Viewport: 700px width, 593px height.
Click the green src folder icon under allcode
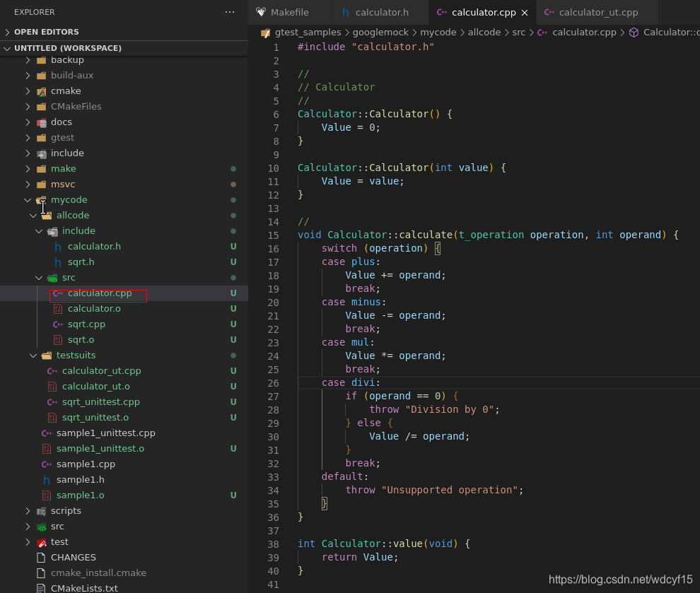[53, 278]
